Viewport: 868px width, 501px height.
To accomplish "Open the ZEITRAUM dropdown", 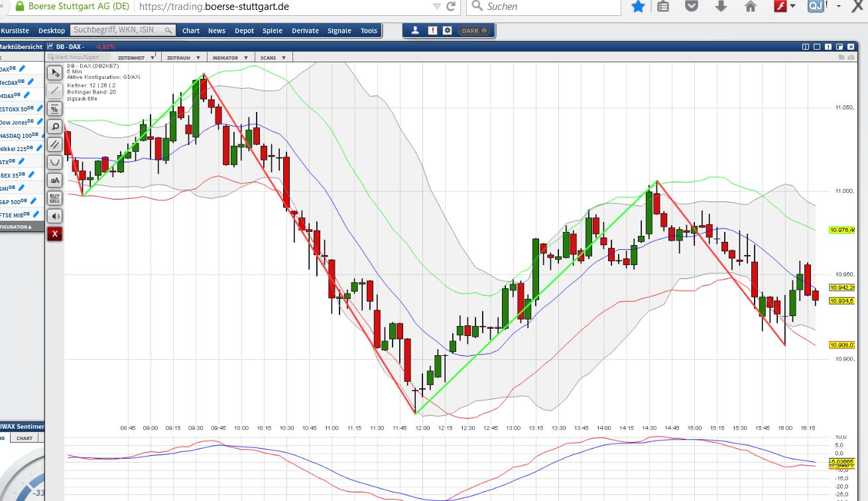I will point(182,58).
